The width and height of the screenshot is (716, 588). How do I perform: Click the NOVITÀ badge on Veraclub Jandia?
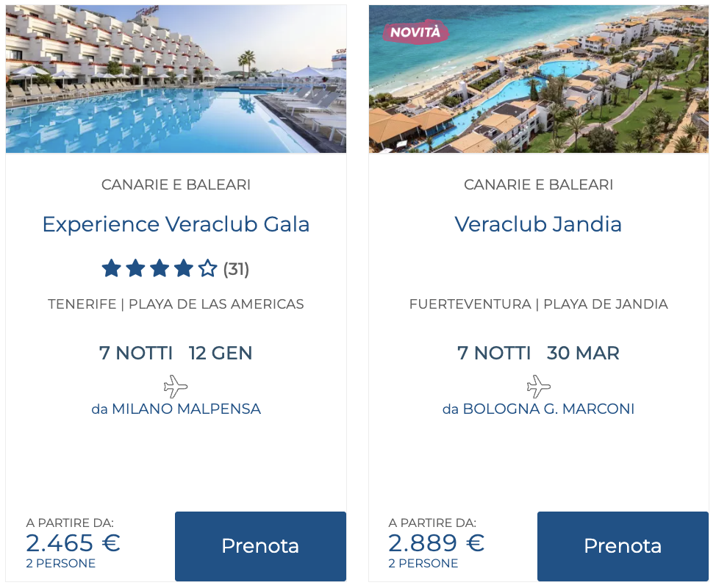[x=415, y=32]
